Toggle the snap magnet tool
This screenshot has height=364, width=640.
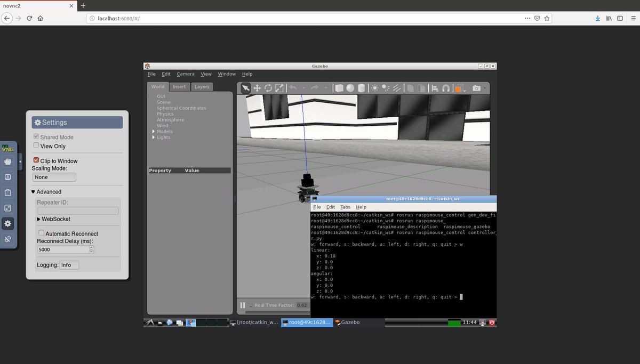[x=446, y=88]
